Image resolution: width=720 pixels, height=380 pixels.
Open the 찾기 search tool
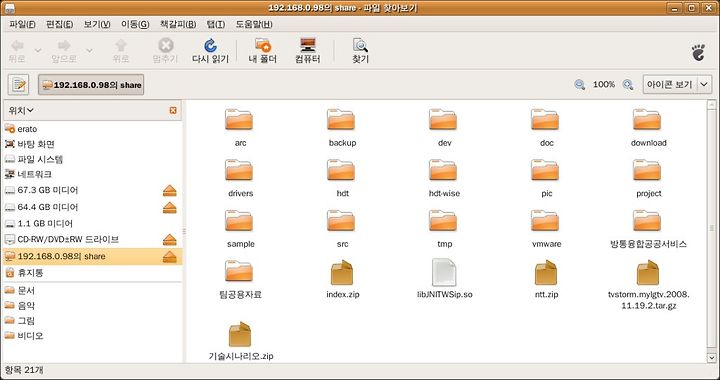pyautogui.click(x=360, y=50)
